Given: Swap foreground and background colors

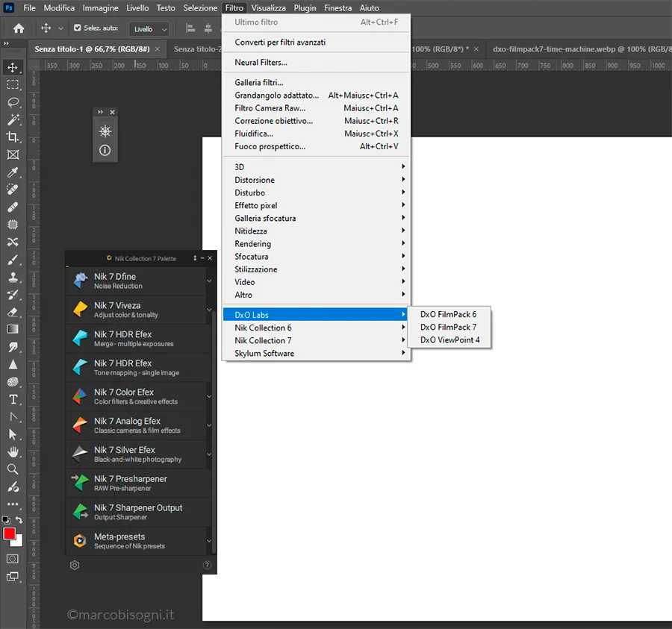Looking at the screenshot, I should click(19, 520).
